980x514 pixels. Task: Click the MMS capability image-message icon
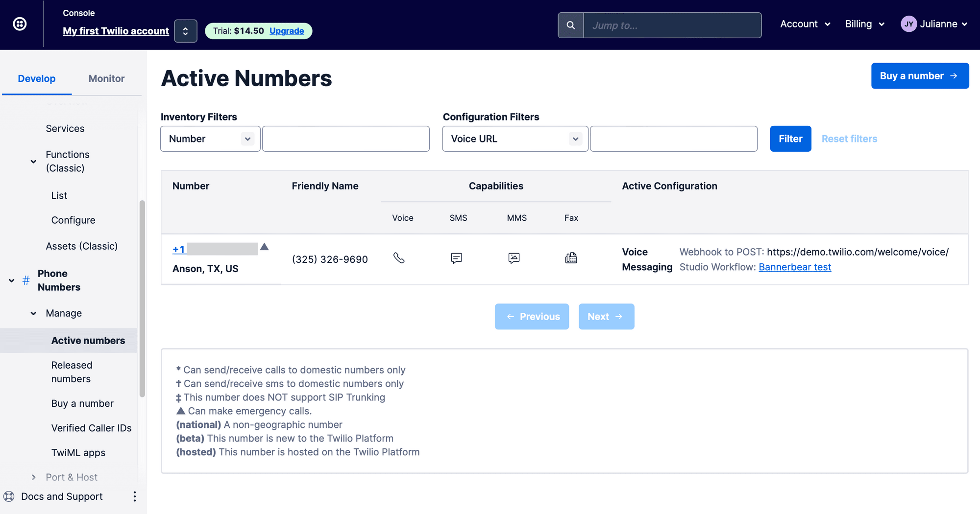514,258
